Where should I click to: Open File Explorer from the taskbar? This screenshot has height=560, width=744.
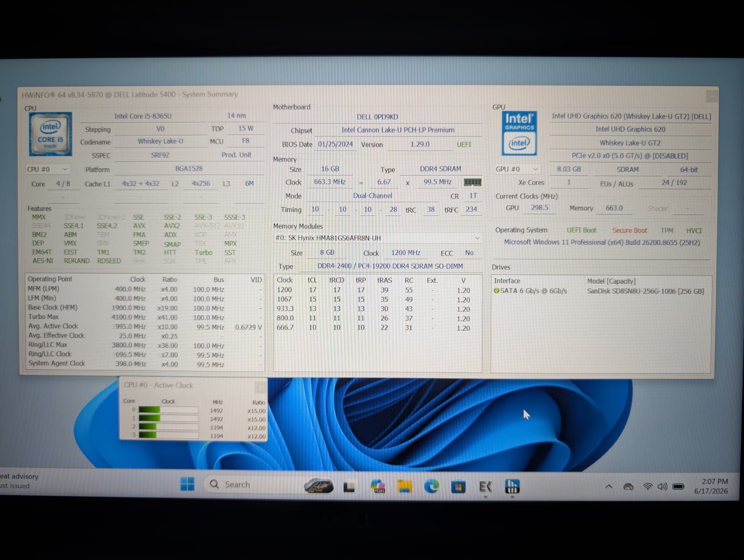(405, 487)
